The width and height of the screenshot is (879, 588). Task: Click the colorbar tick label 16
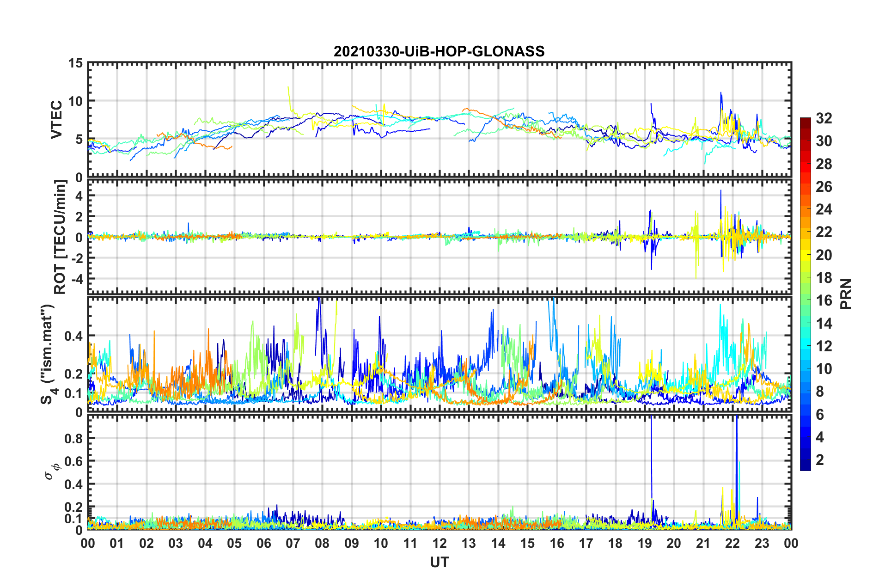point(824,300)
